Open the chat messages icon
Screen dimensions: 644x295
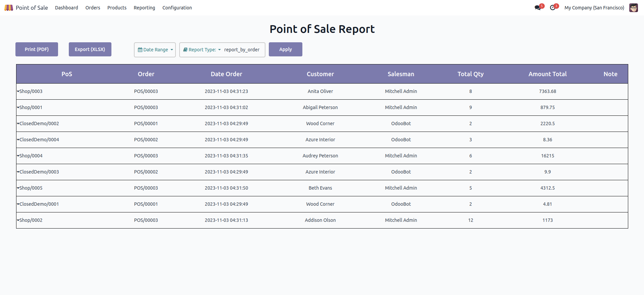(538, 8)
